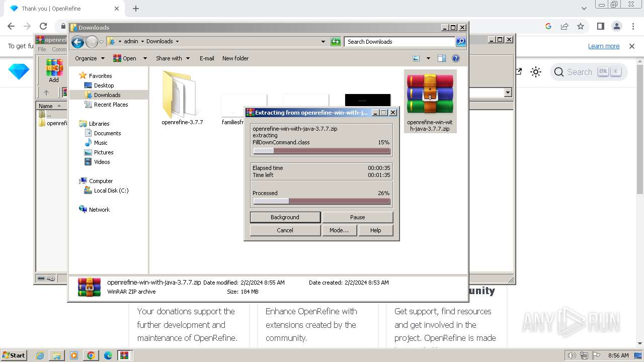Select openrefine-win-with-java-3.7.7.zip archive icon
This screenshot has width=644, height=362.
click(430, 102)
